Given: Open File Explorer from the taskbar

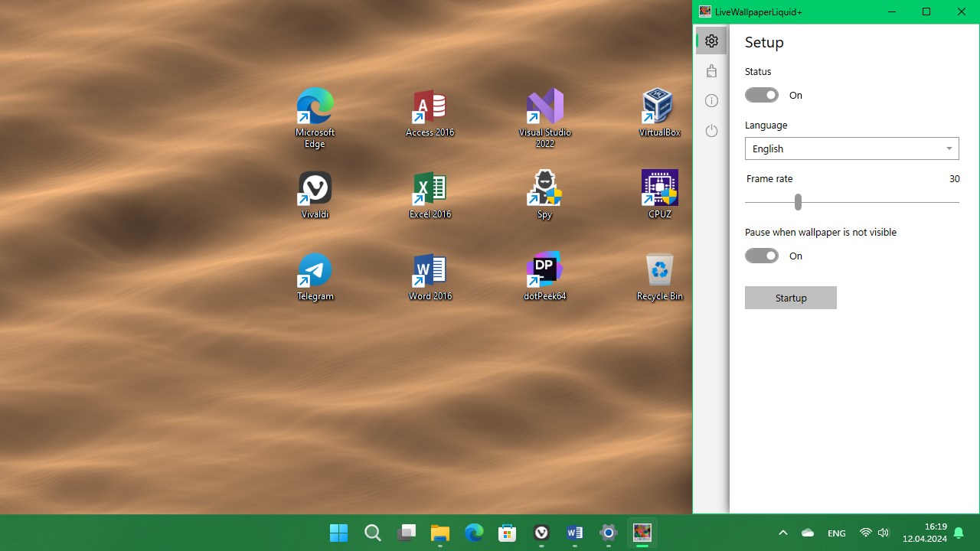Looking at the screenshot, I should (439, 533).
